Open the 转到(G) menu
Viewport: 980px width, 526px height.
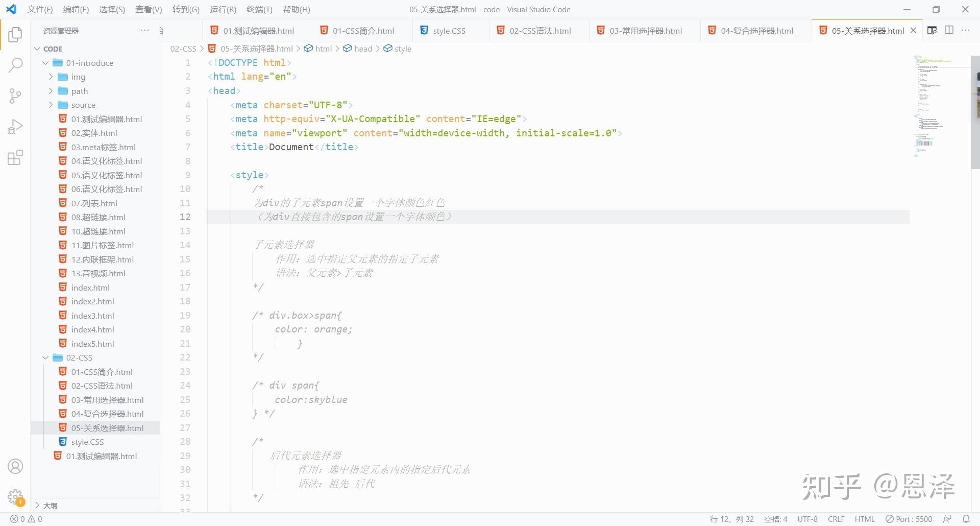(x=186, y=9)
